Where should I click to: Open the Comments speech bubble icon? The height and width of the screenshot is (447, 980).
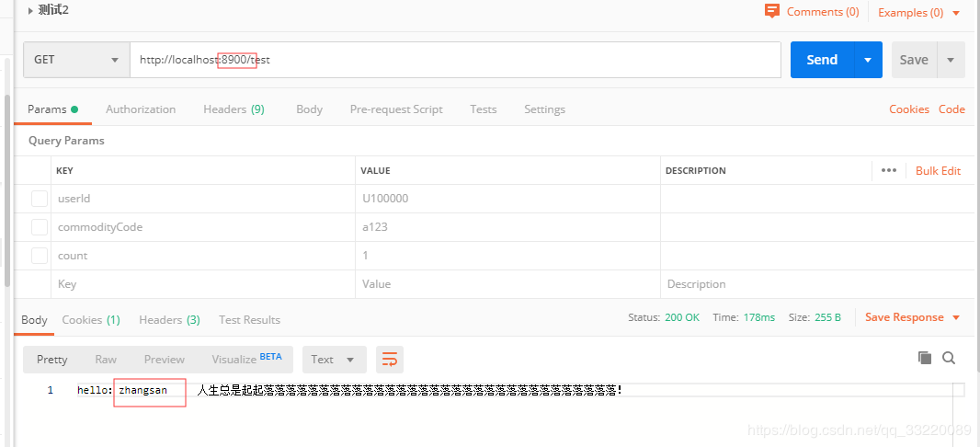(772, 11)
